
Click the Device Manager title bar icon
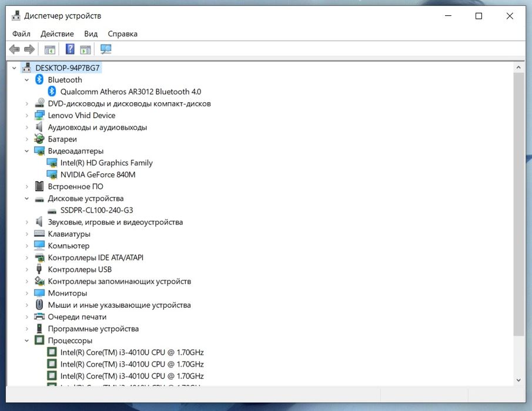(16, 16)
